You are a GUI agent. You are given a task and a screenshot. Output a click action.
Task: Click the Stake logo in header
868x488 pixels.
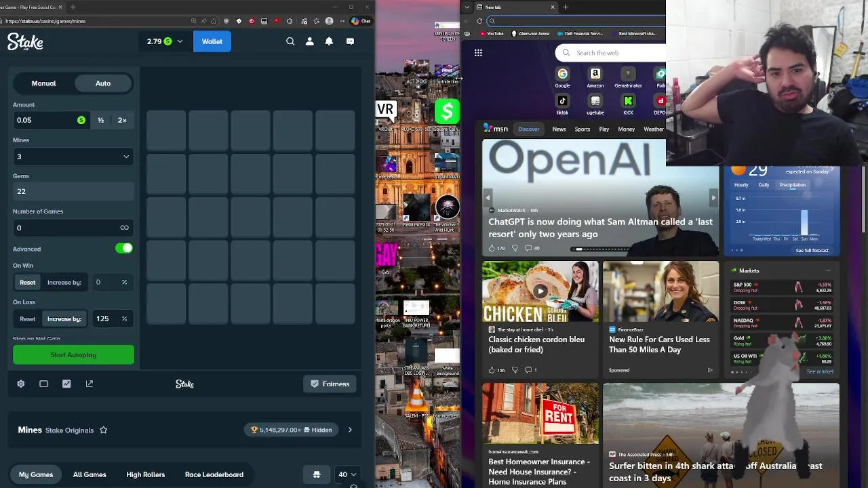click(x=25, y=42)
